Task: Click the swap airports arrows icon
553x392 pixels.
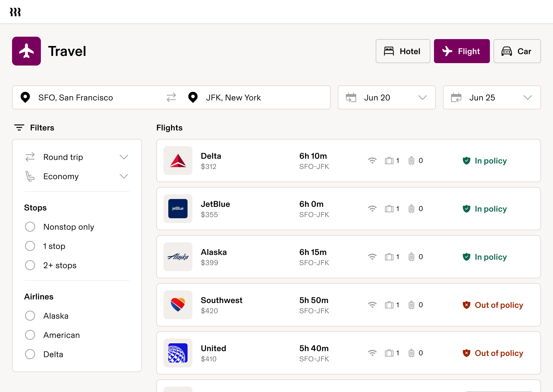Action: pyautogui.click(x=171, y=97)
